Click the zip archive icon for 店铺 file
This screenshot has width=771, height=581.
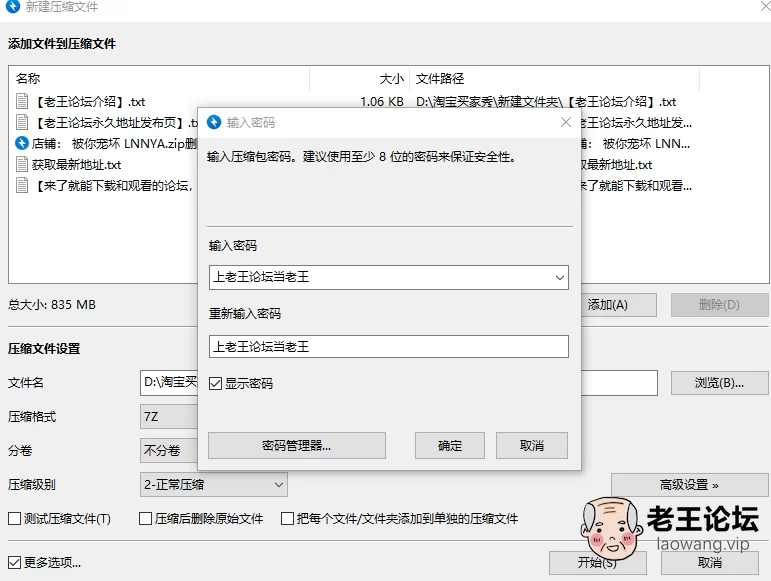coord(23,143)
